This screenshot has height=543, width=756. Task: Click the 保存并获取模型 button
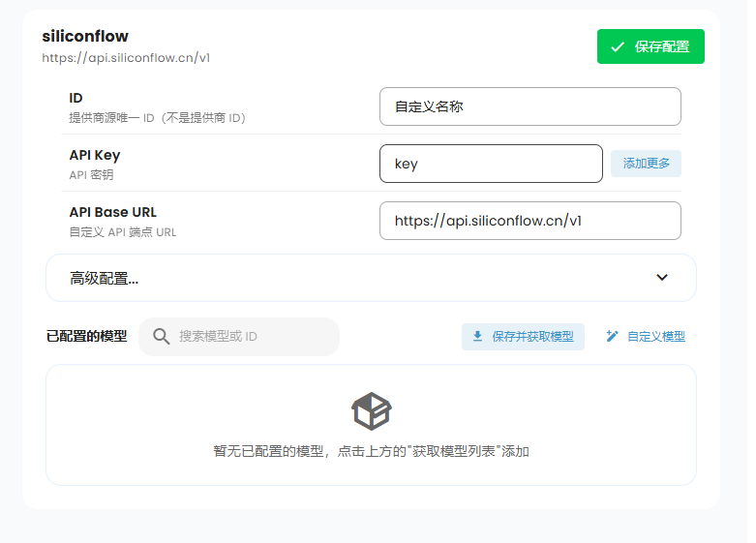(x=523, y=337)
